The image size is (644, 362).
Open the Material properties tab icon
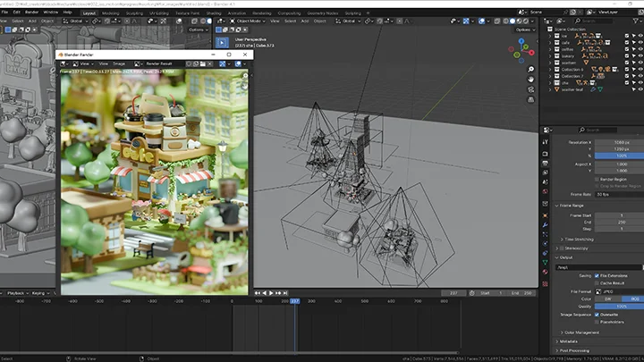coord(545,272)
